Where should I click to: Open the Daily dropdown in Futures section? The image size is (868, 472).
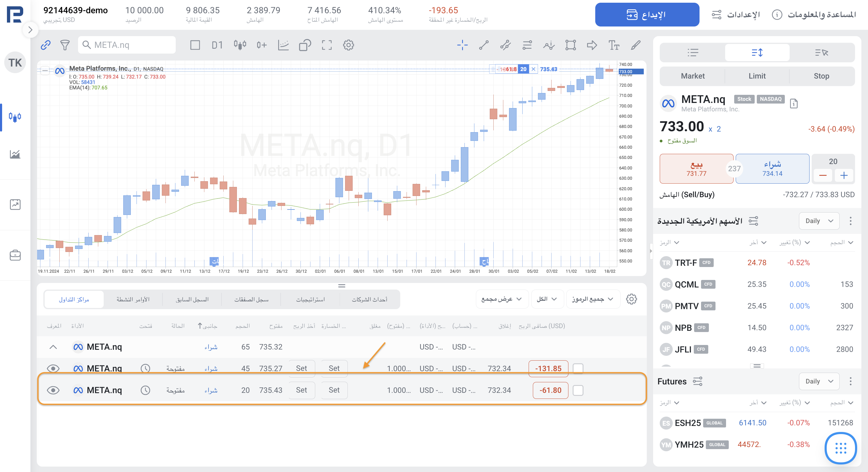(x=819, y=381)
